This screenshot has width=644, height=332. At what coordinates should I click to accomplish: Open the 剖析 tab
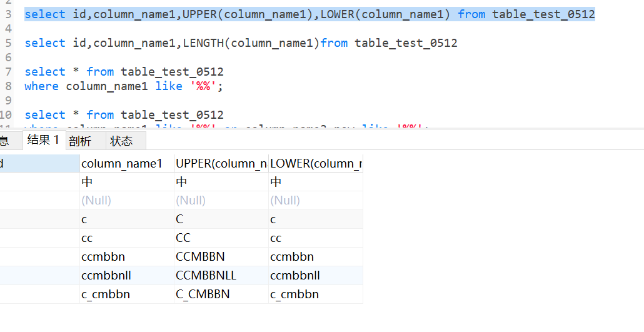(x=80, y=141)
